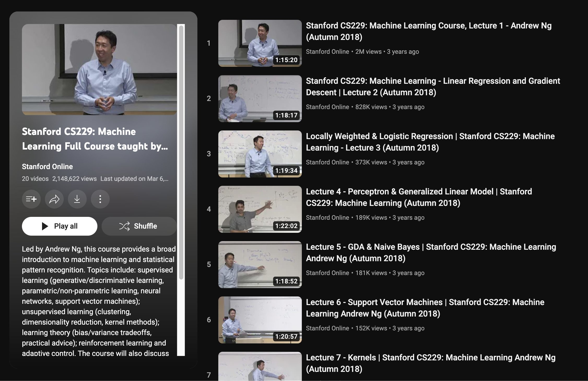588x381 pixels.
Task: Open the large playlist cover thumbnail
Action: 99,69
